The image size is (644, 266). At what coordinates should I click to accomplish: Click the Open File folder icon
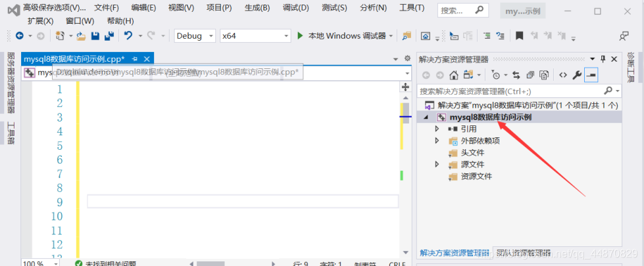[81, 36]
